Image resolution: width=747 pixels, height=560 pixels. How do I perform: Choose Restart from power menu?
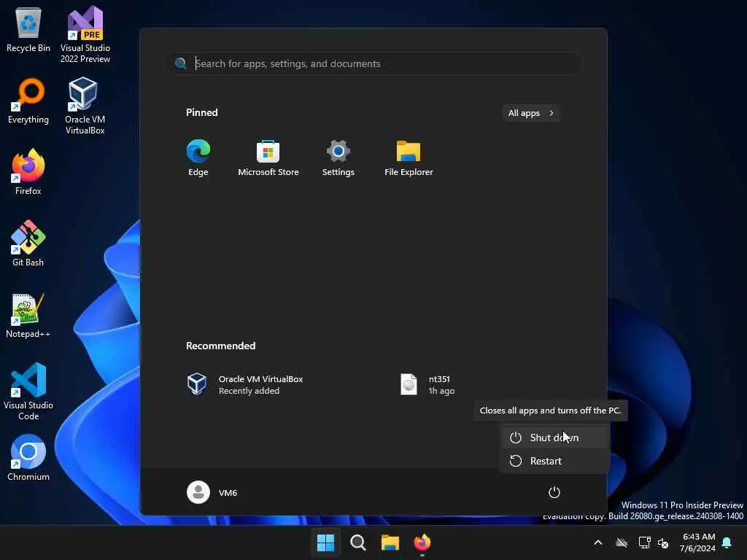(x=554, y=461)
